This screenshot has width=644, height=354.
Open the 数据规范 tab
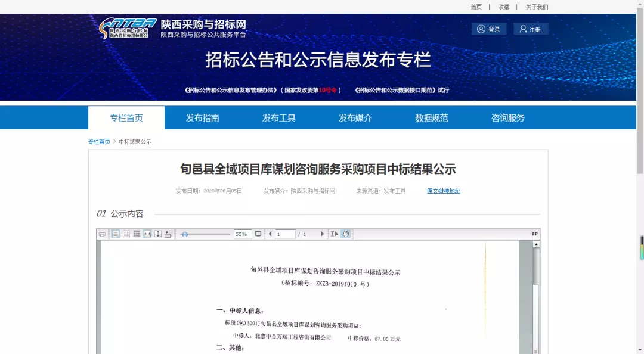click(x=432, y=118)
